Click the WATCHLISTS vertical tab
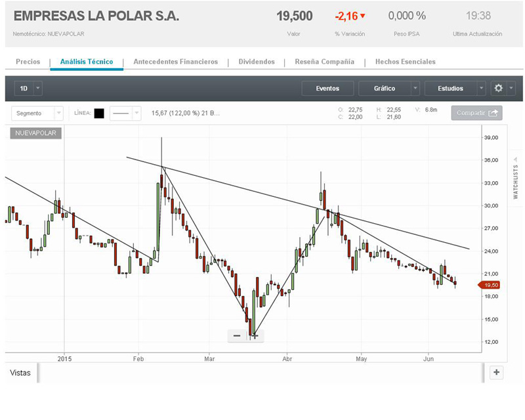The width and height of the screenshot is (525, 420). click(516, 182)
